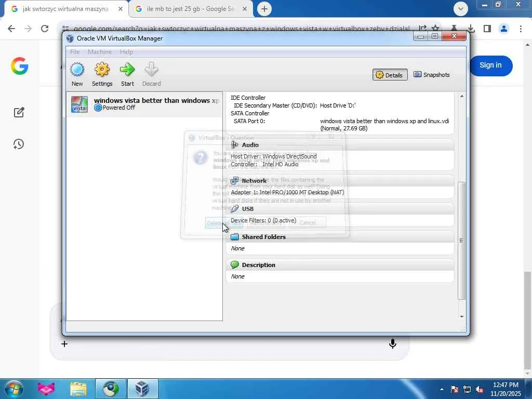Open Windows Explorer from taskbar
This screenshot has height=399, width=532.
click(x=78, y=389)
